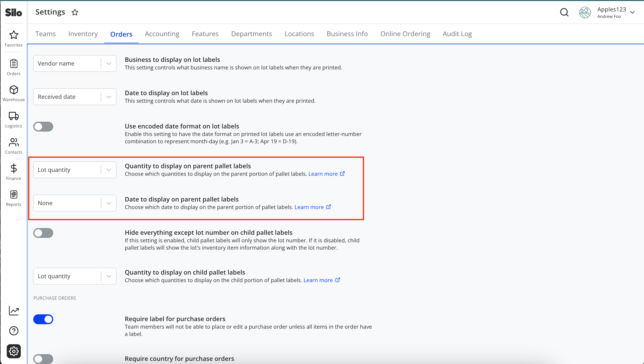Open the help question mark icon
Screen dimensions: 644x364
[x=14, y=331]
